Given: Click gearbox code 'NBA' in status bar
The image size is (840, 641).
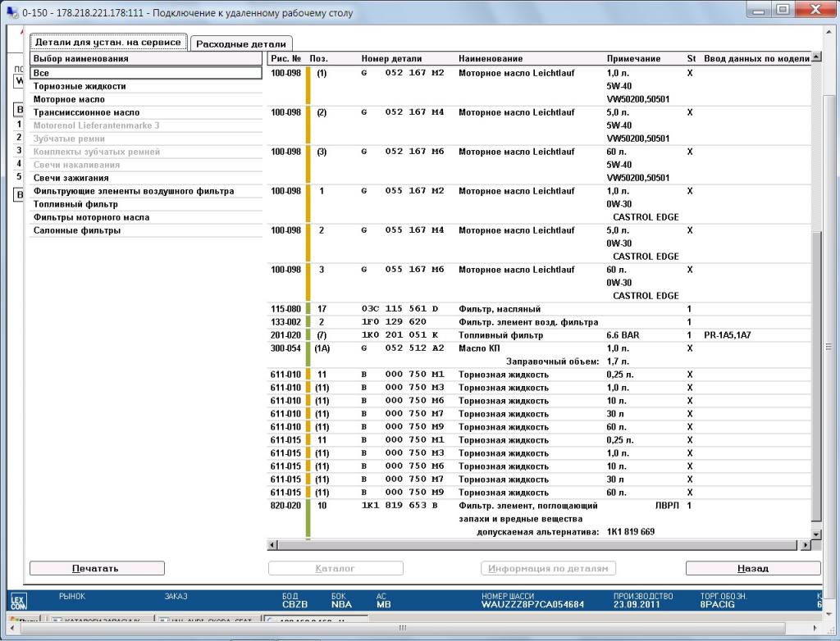Looking at the screenshot, I should [x=341, y=605].
